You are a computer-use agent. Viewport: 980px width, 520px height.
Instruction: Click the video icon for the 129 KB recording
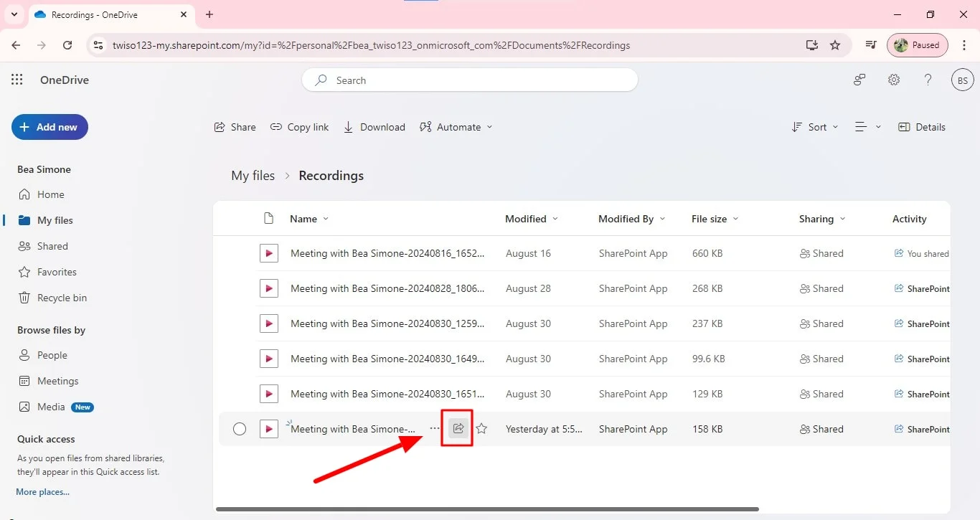click(x=269, y=394)
